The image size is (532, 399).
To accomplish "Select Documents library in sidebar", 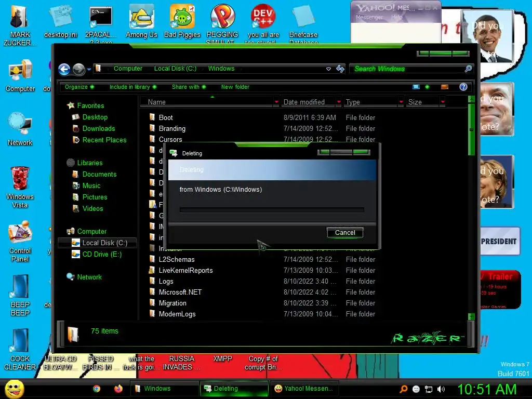I will 99,175.
